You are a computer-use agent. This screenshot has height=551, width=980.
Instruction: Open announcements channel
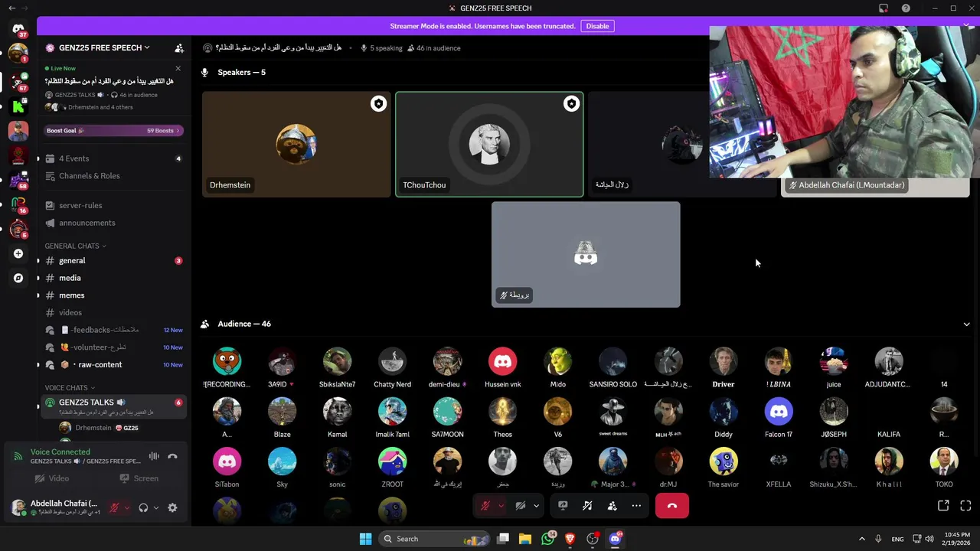tap(113, 223)
